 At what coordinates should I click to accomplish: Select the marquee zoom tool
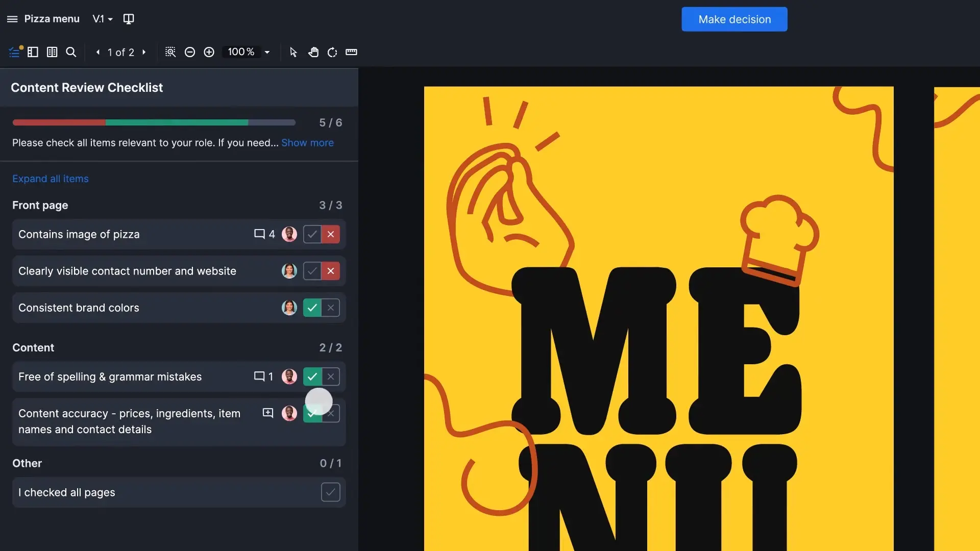170,52
